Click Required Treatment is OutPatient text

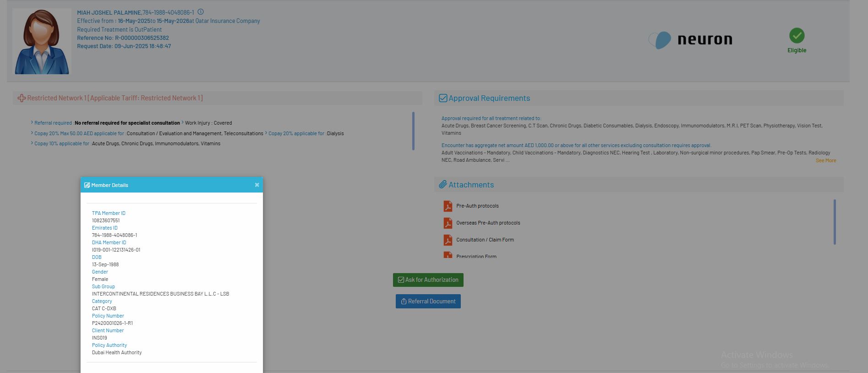click(x=119, y=29)
